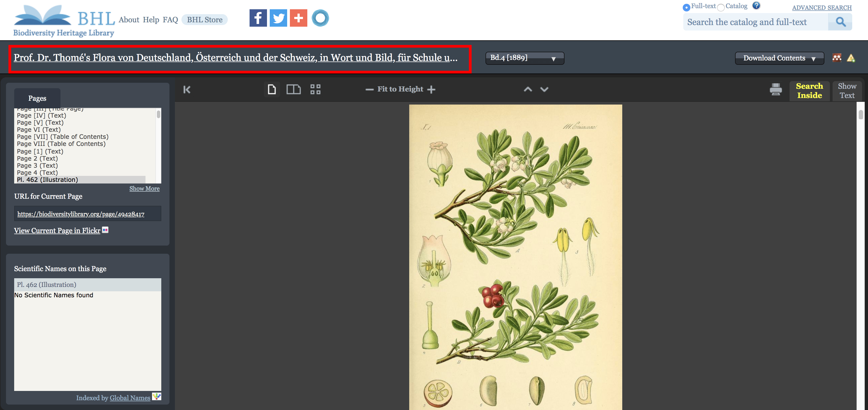Select the Catalog radio button
The image size is (868, 410).
(x=720, y=7)
